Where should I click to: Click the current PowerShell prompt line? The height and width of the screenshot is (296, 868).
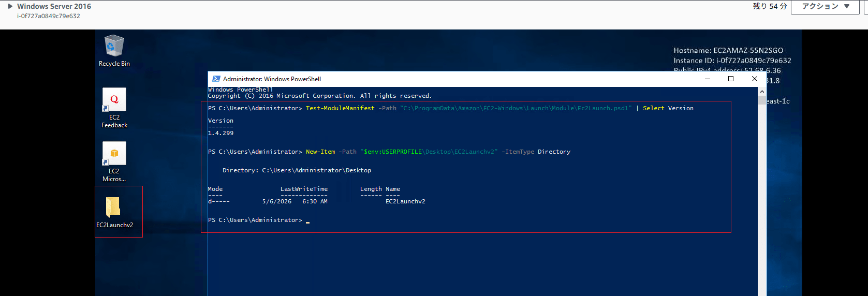[x=259, y=220]
